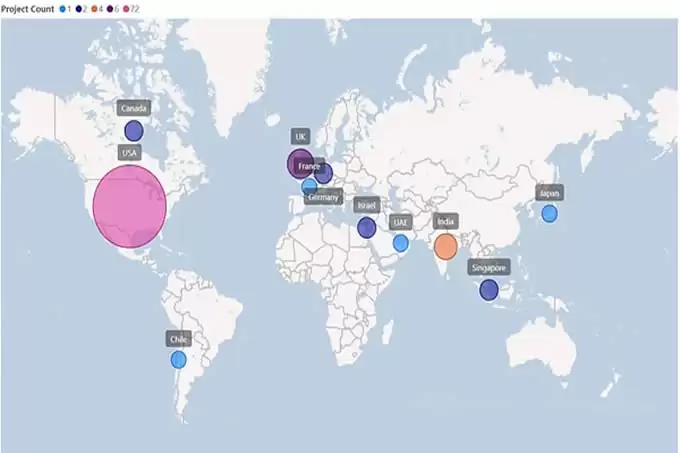Click legend swatch for project count 1
Screen dimensions: 680x453
(63, 9)
